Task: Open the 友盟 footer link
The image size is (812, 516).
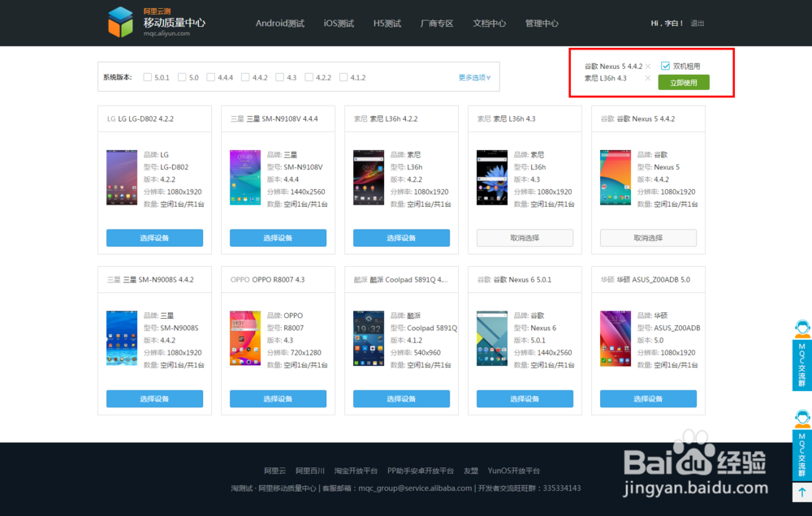Action: pyautogui.click(x=471, y=471)
